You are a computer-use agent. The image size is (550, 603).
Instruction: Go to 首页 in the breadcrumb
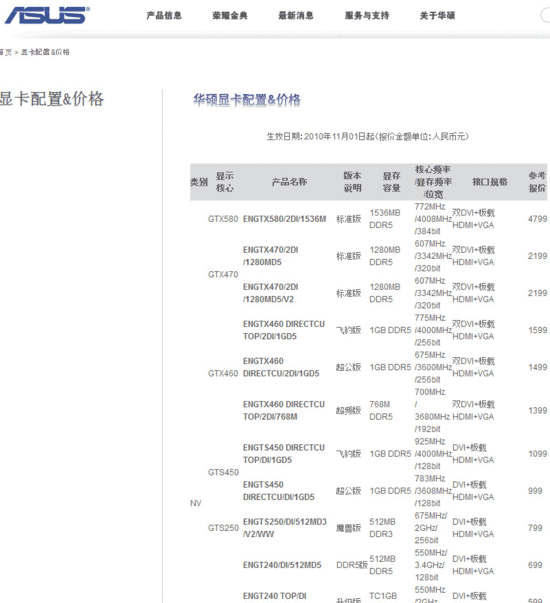point(5,52)
